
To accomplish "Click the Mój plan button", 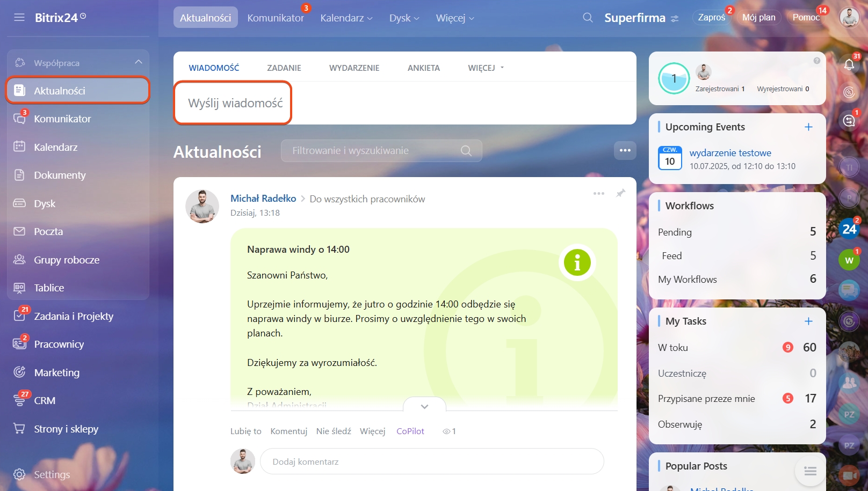I will (759, 17).
